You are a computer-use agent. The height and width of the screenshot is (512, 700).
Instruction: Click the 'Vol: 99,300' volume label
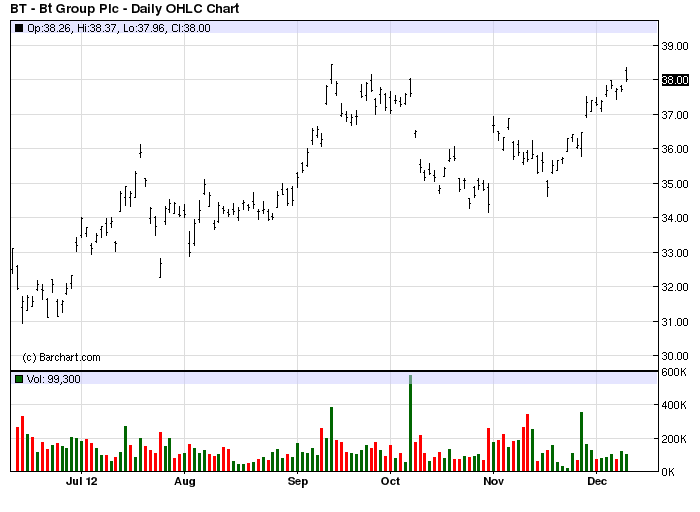click(54, 379)
